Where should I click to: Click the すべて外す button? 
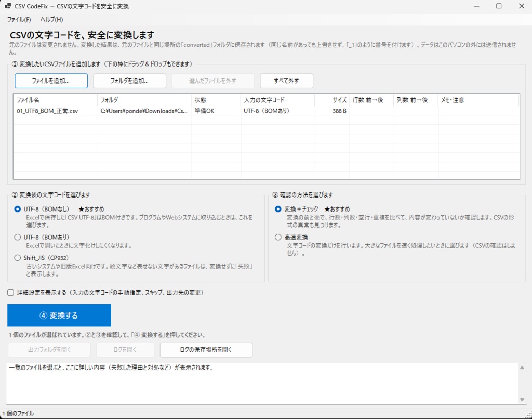pos(286,81)
